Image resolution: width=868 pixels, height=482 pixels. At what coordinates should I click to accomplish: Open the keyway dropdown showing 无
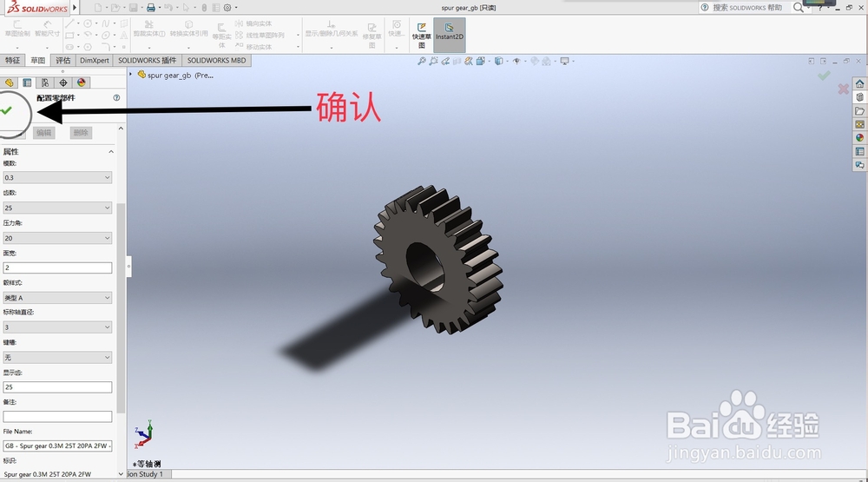pyautogui.click(x=57, y=357)
